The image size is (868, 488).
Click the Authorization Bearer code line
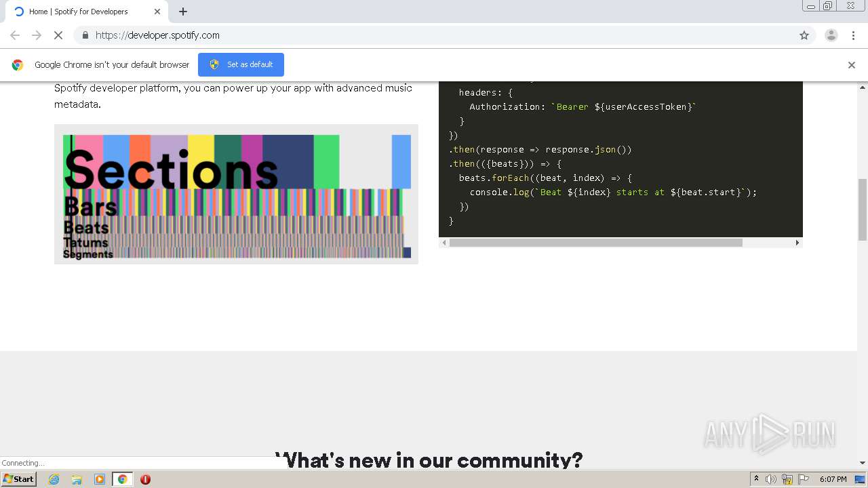583,106
